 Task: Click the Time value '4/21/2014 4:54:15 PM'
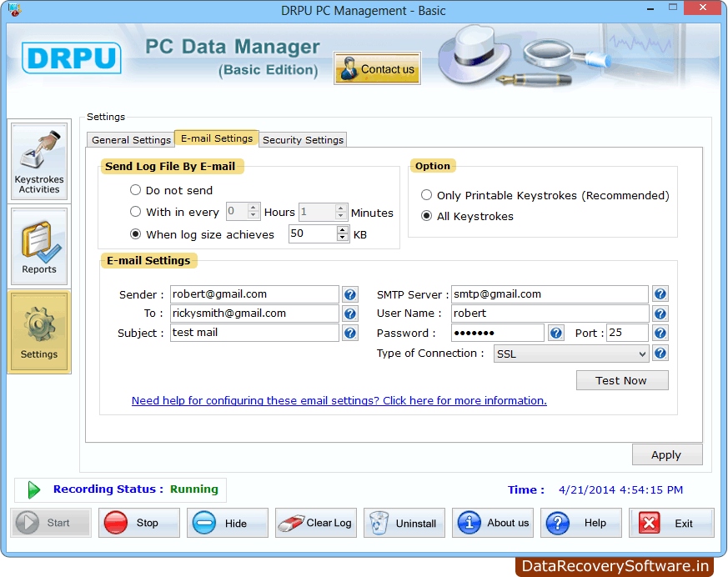tap(620, 489)
